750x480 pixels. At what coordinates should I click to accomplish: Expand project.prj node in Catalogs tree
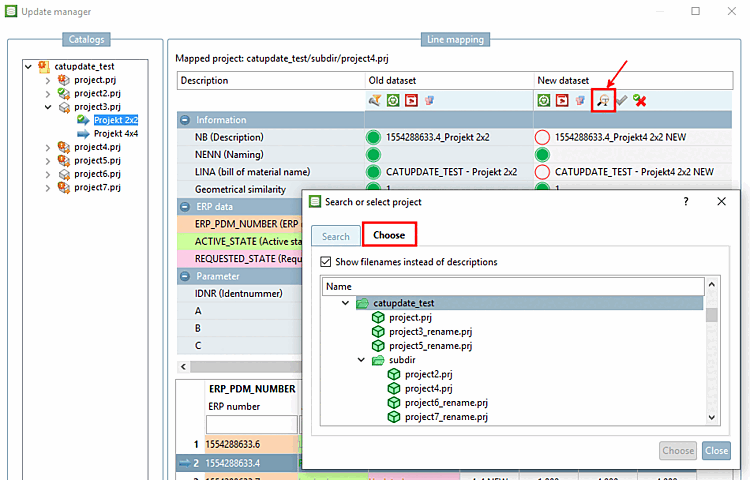[48, 80]
